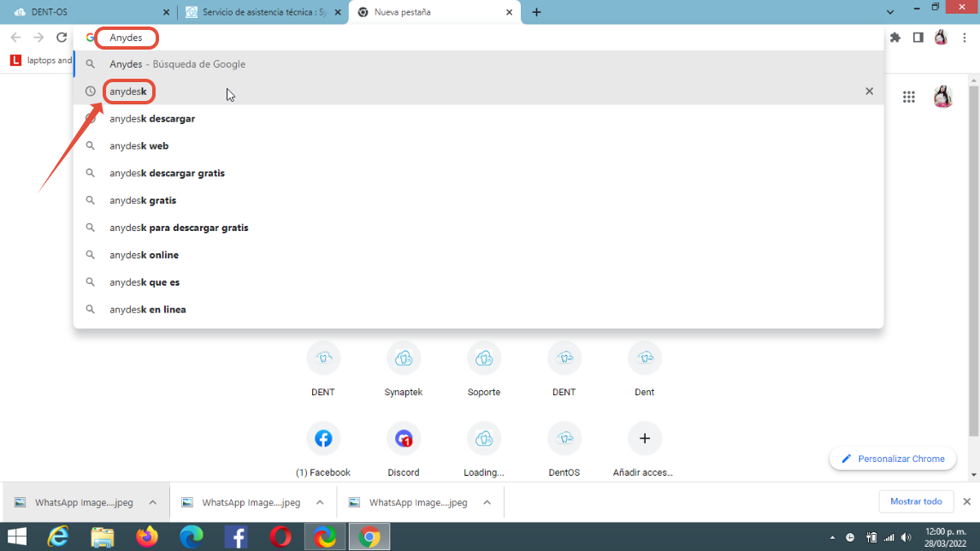
Task: Reload the current page
Action: pyautogui.click(x=62, y=38)
